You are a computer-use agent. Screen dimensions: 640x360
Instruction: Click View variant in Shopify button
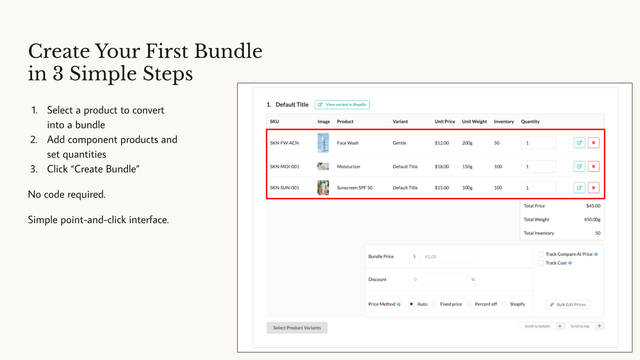pos(342,105)
